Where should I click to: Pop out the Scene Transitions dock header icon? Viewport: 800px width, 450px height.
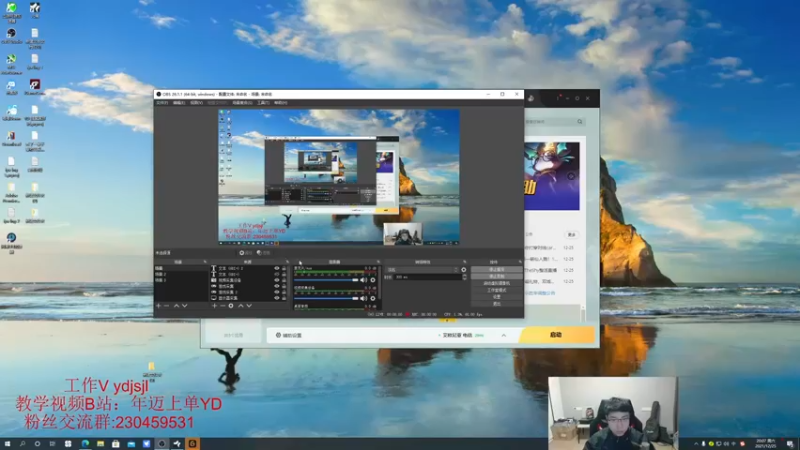pyautogui.click(x=465, y=262)
